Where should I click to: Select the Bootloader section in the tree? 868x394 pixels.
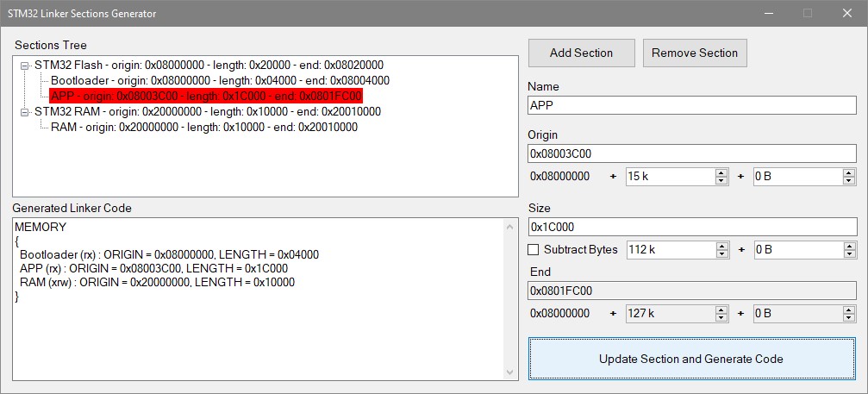tap(221, 81)
